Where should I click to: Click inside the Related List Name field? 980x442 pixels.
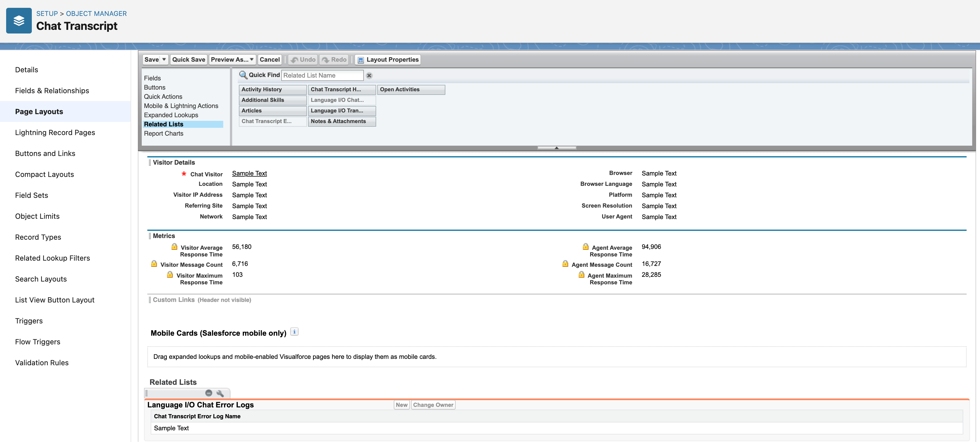tap(322, 75)
